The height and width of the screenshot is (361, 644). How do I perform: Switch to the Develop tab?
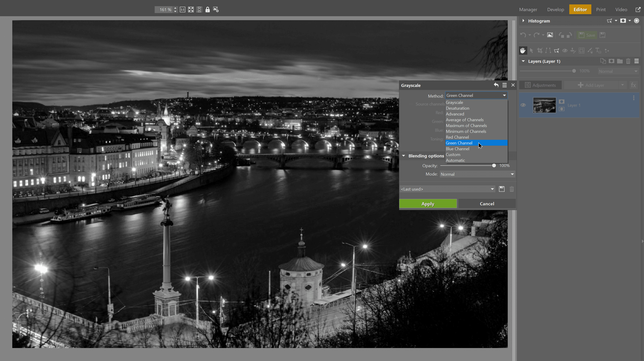tap(556, 10)
